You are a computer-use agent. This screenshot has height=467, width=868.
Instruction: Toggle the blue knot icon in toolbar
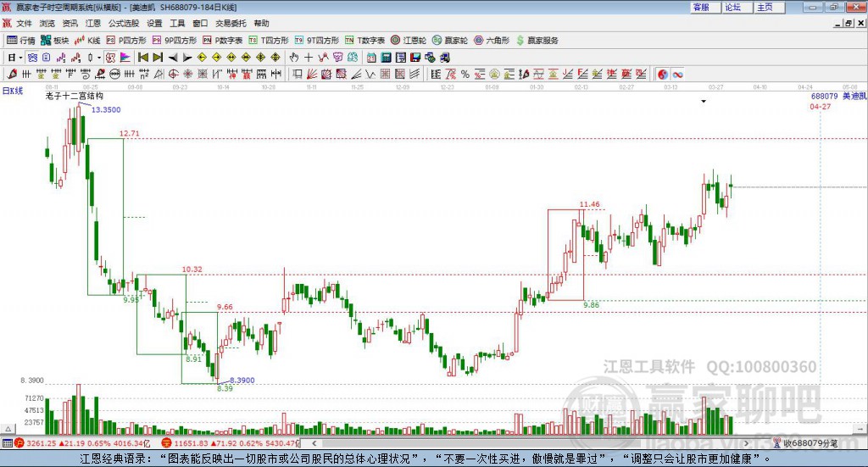pos(33,58)
